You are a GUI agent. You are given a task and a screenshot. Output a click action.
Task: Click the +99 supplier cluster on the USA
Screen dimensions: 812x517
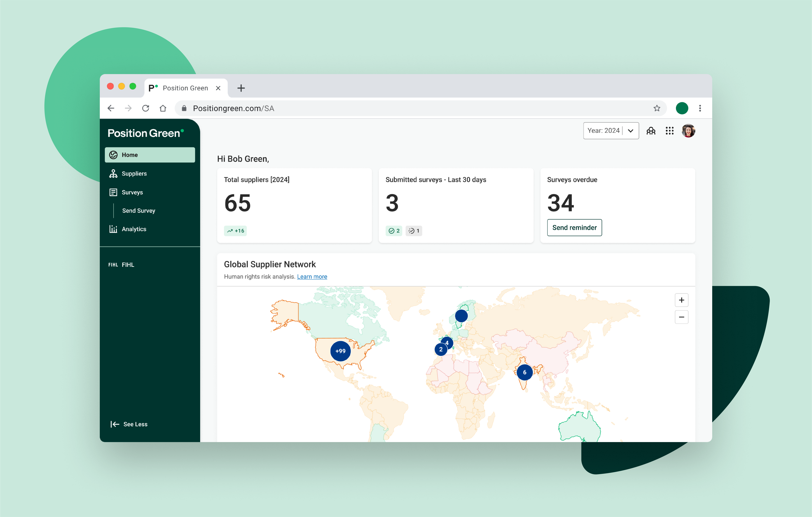[340, 351]
